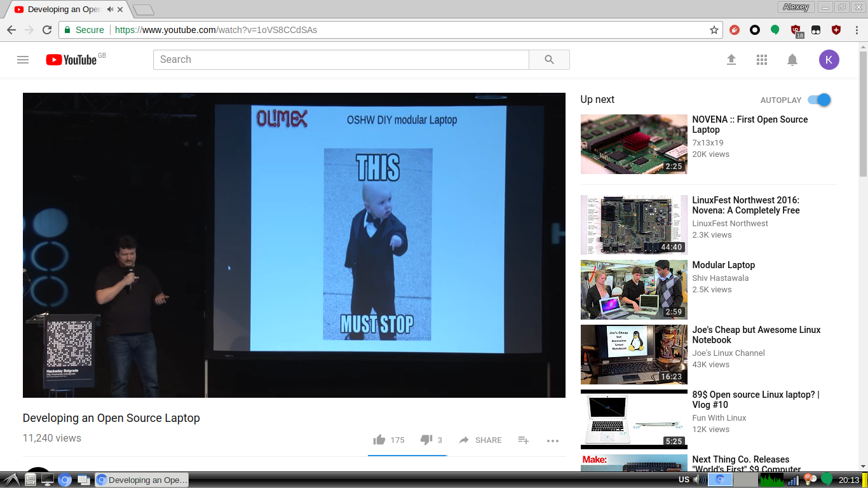Click the video player area

tap(294, 245)
